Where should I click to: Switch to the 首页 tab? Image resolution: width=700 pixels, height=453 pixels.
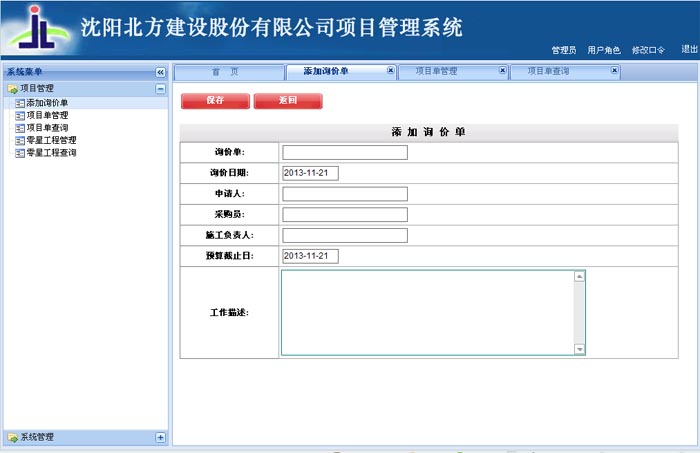(225, 72)
